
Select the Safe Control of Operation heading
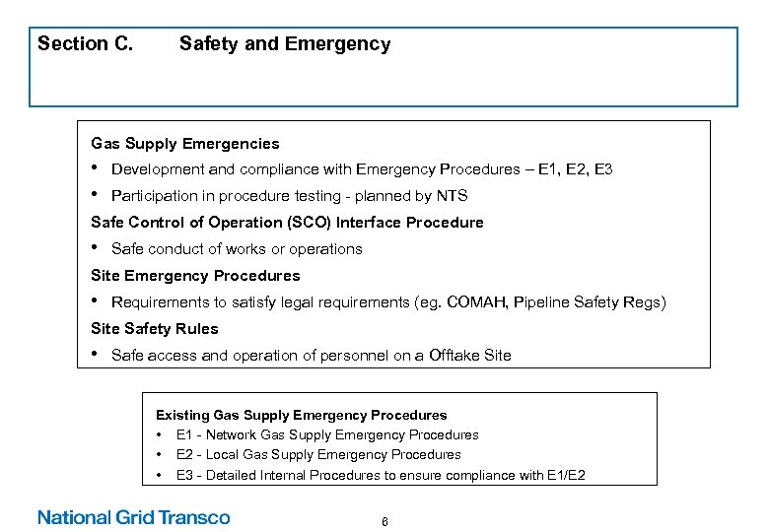[287, 223]
